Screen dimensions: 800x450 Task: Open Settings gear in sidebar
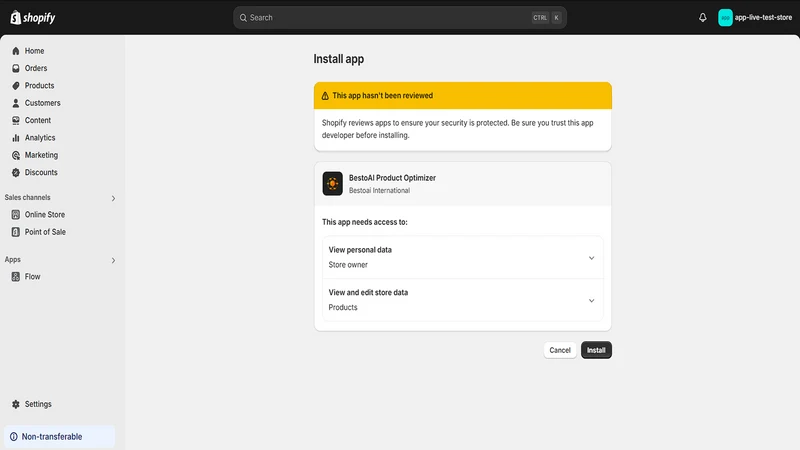[16, 404]
